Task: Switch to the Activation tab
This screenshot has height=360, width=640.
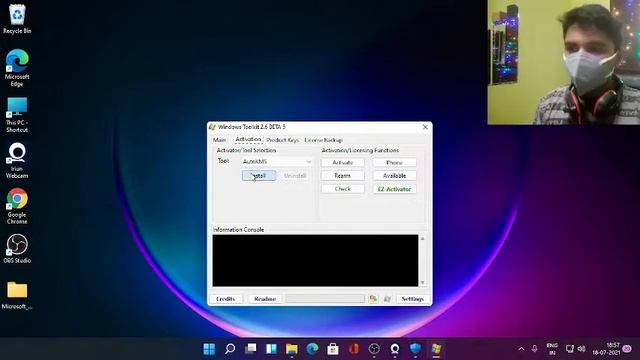Action: (x=248, y=140)
